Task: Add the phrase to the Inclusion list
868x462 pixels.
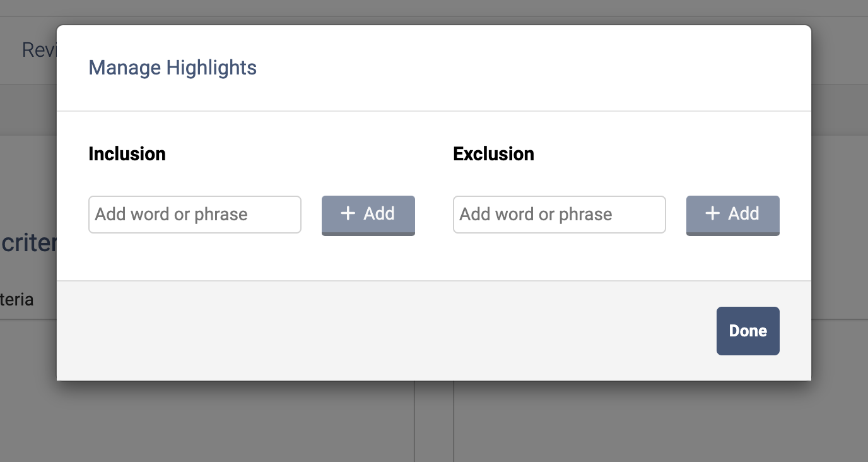Action: click(x=368, y=215)
